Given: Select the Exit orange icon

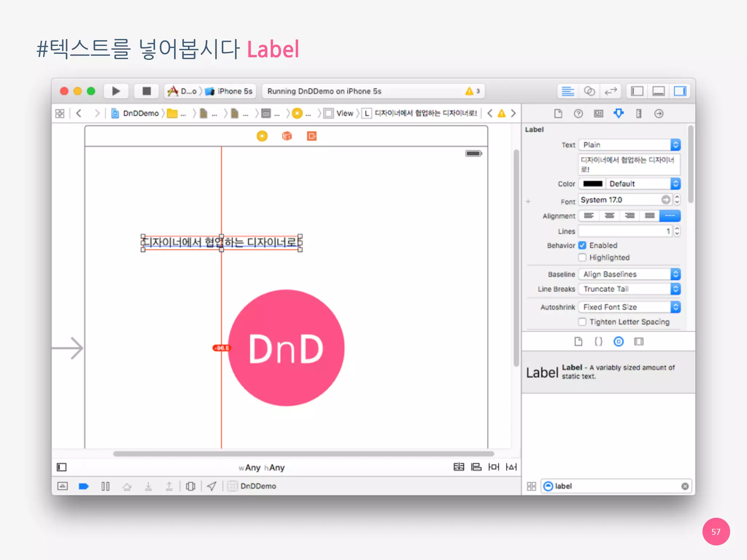Looking at the screenshot, I should pos(312,136).
